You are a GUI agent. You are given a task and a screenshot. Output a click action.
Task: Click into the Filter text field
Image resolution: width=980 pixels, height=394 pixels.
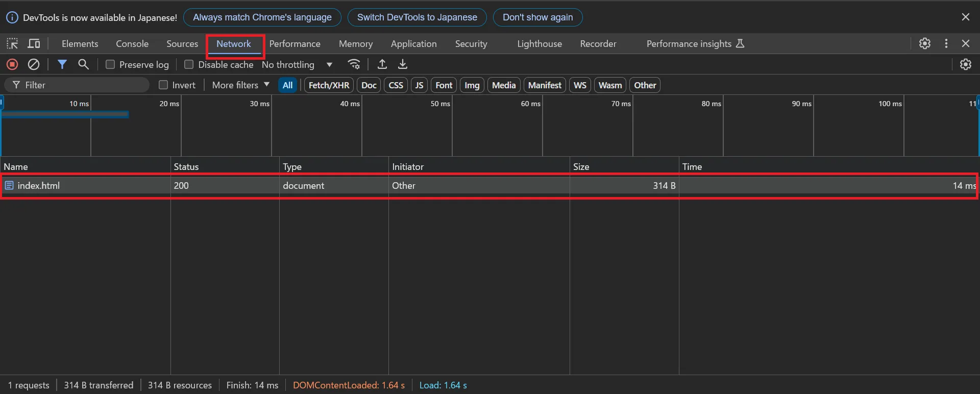(77, 85)
